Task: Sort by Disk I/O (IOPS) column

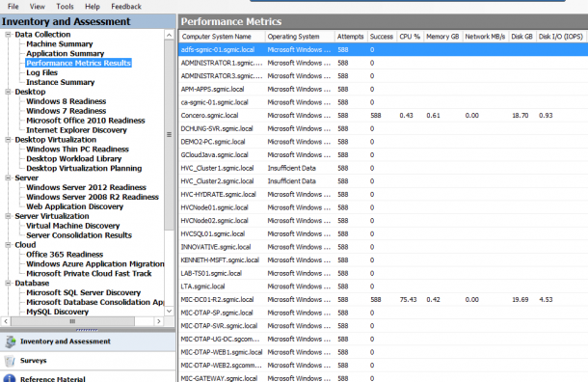Action: 561,37
